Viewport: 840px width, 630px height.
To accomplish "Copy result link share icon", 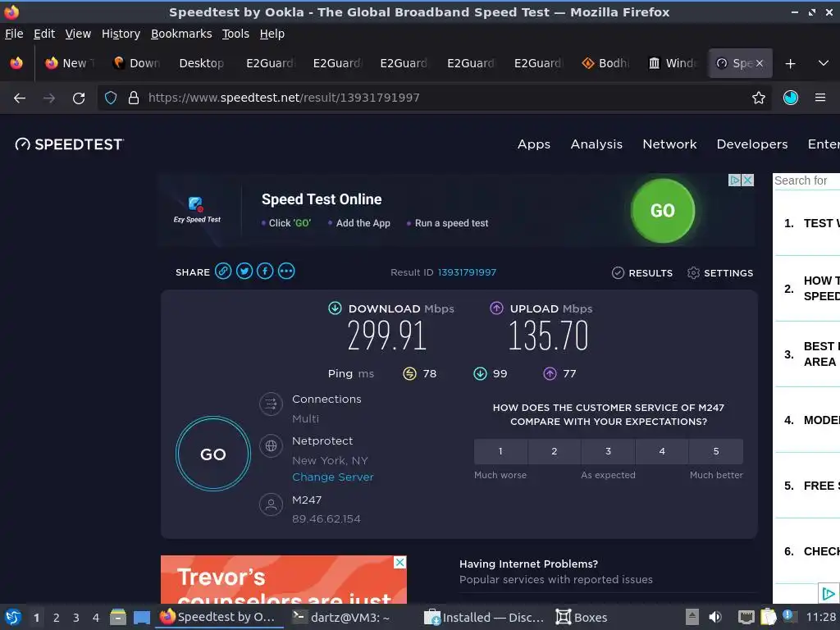I will pyautogui.click(x=223, y=271).
